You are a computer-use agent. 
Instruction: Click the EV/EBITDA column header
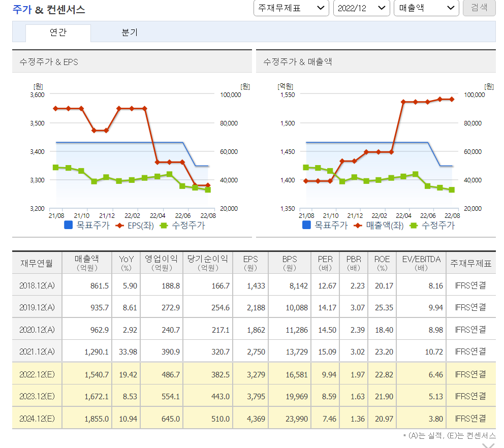pos(421,263)
